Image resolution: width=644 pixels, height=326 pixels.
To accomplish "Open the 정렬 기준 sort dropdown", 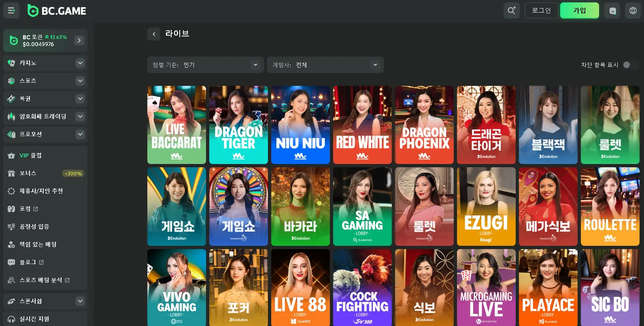I will 205,65.
